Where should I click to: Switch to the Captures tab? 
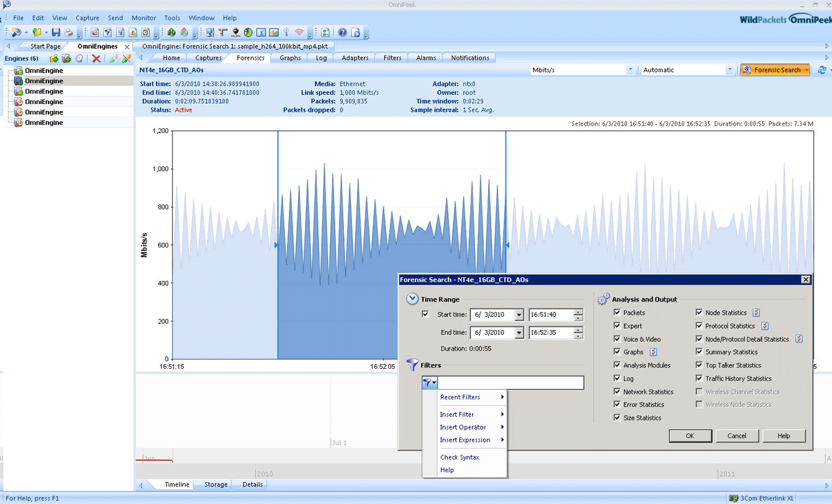[209, 58]
